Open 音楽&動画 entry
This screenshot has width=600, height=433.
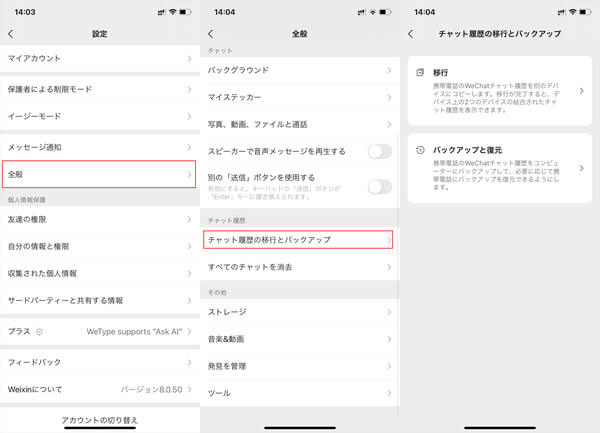click(300, 339)
